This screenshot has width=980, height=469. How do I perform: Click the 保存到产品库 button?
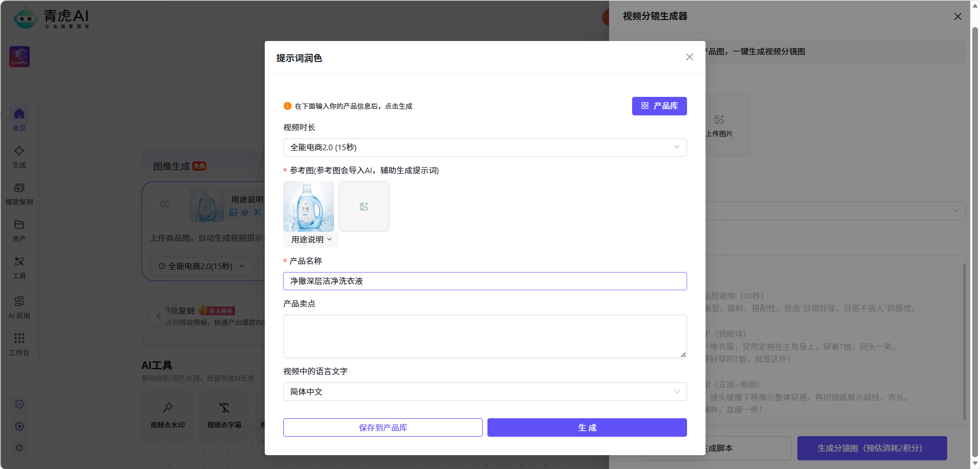point(383,427)
